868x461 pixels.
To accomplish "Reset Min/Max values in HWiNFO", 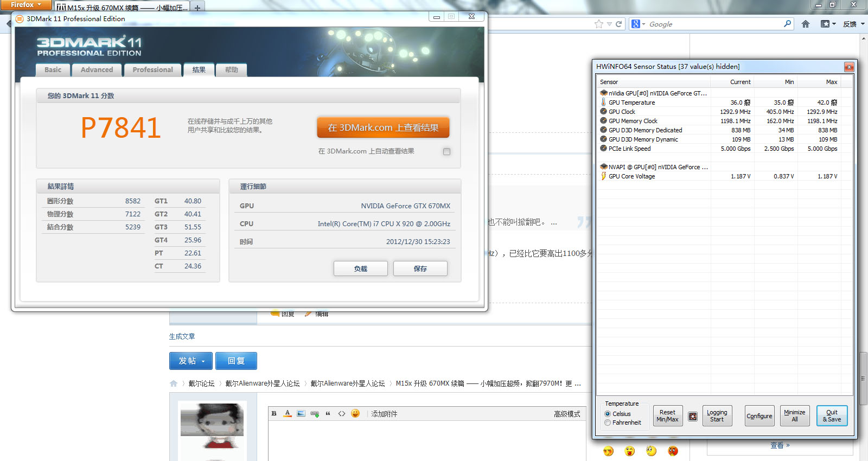I will point(667,416).
